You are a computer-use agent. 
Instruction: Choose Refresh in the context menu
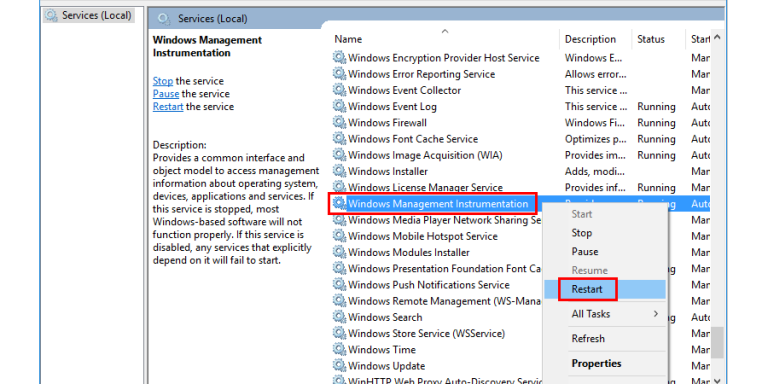pos(588,338)
